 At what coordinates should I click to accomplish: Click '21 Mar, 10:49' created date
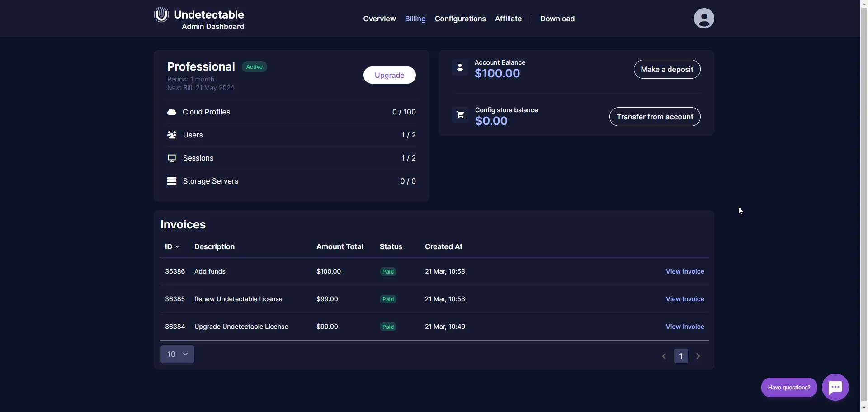[445, 327]
